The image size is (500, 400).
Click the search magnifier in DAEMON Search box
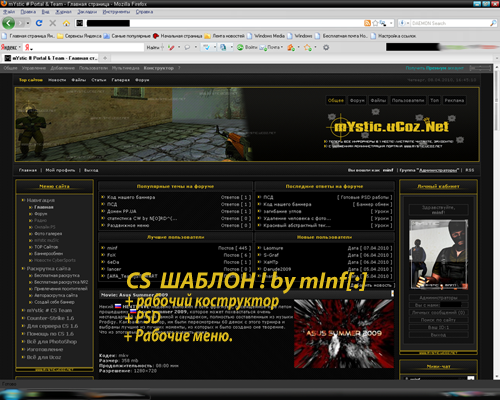pos(493,23)
